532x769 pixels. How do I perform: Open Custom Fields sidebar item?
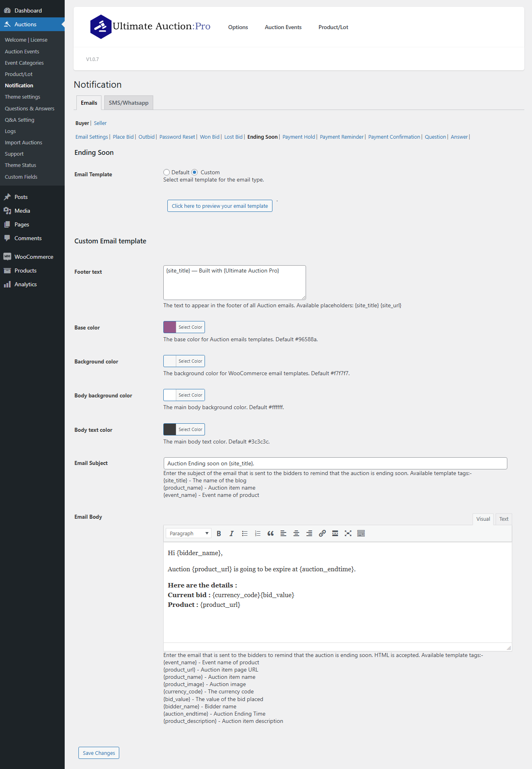[x=21, y=177]
